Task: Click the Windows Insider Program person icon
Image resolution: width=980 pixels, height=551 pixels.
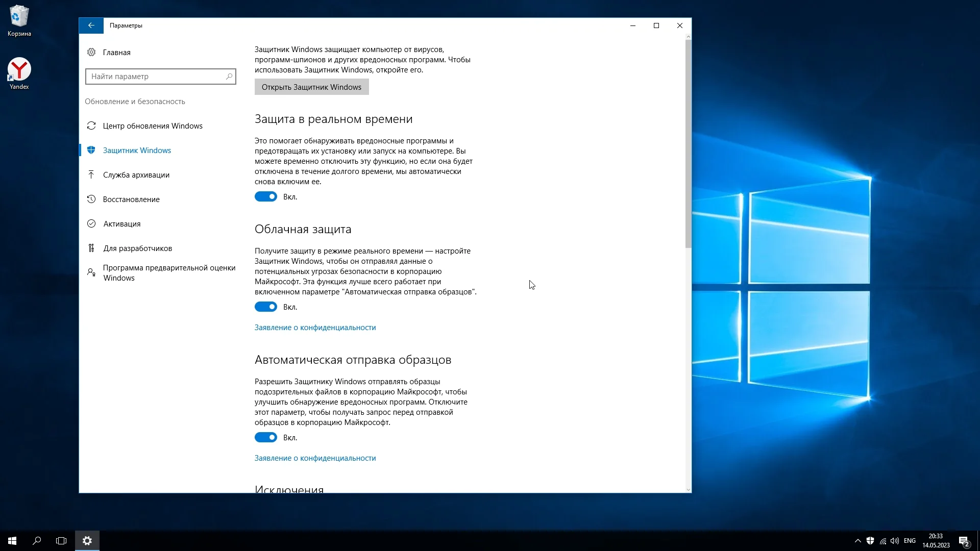Action: 91,272
